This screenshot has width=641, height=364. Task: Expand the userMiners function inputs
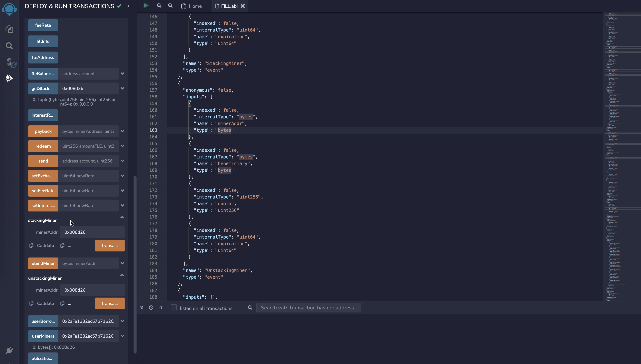123,336
